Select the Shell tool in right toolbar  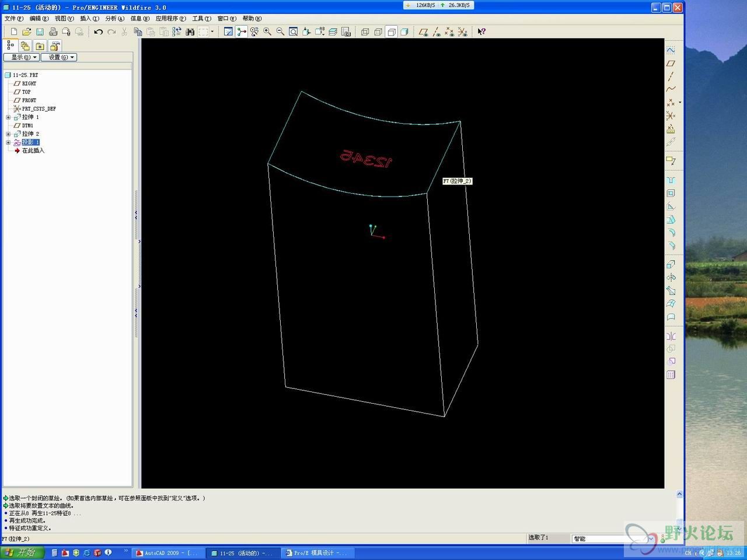671,193
